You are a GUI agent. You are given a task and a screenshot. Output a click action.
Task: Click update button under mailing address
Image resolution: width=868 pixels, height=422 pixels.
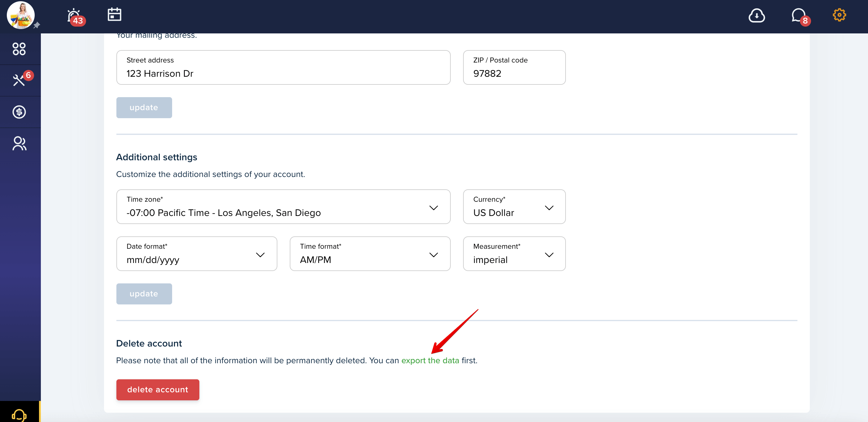click(144, 107)
